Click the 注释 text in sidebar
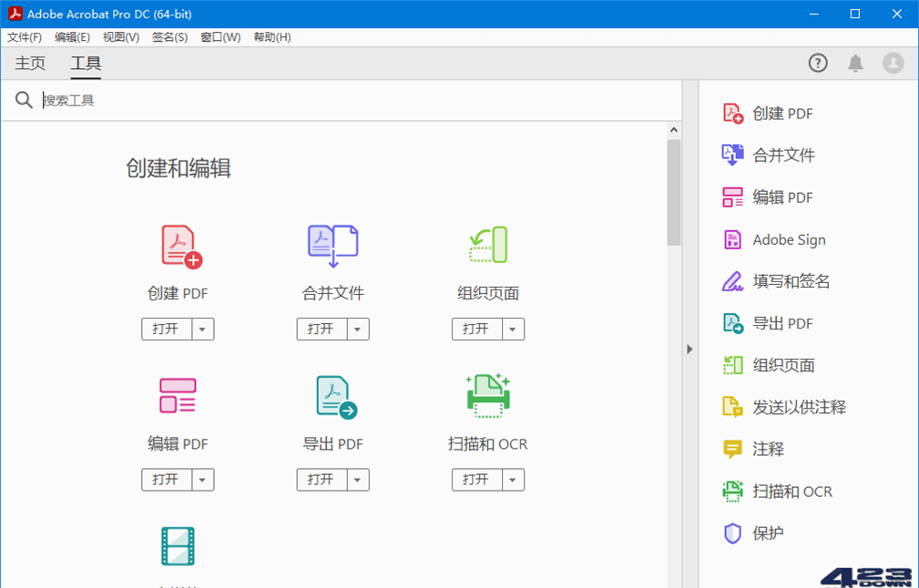 (x=769, y=450)
